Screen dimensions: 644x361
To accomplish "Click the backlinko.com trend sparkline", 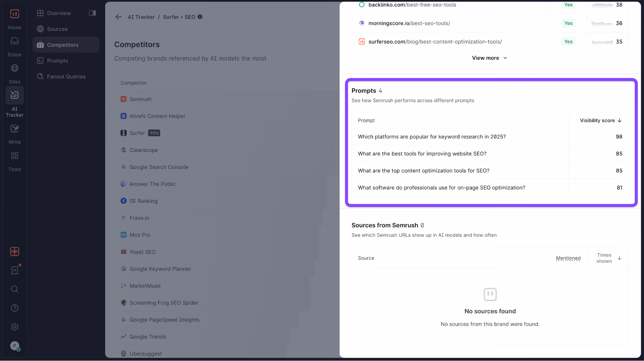I will tap(602, 5).
